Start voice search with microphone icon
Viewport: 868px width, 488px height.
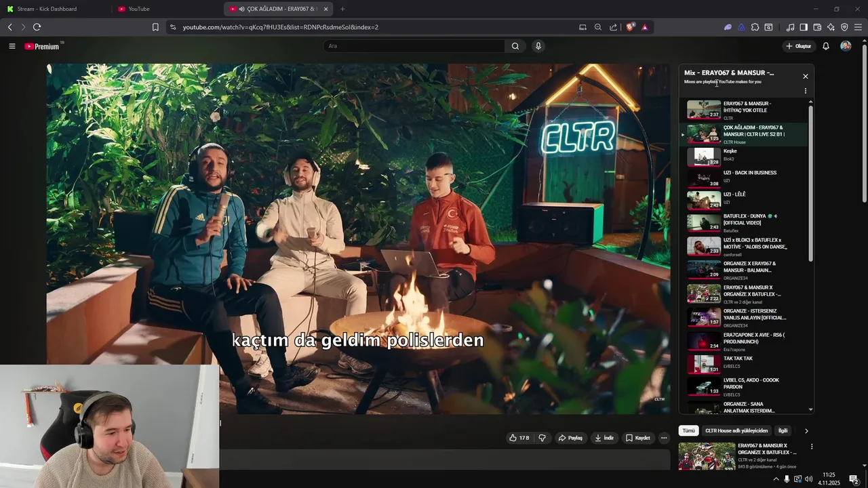click(x=538, y=46)
